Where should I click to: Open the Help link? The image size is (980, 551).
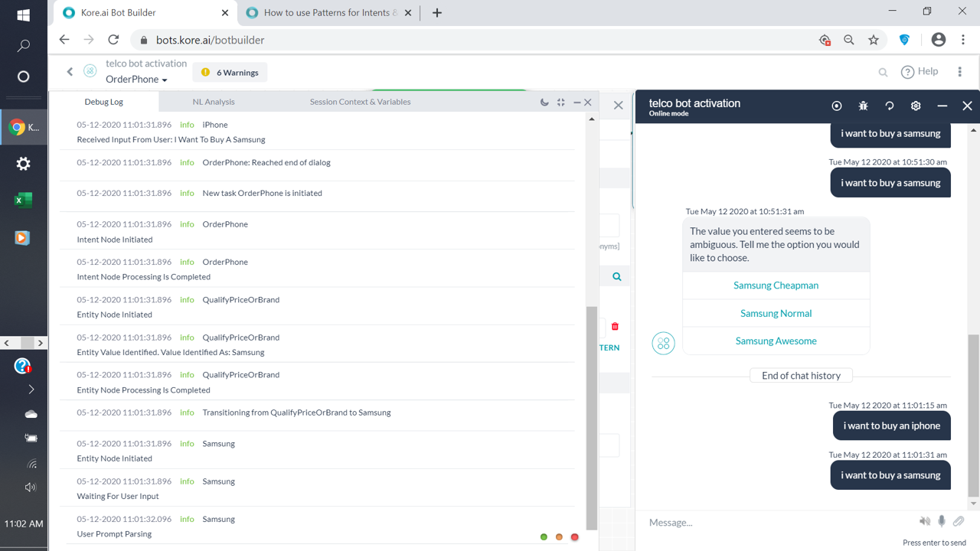pos(920,71)
